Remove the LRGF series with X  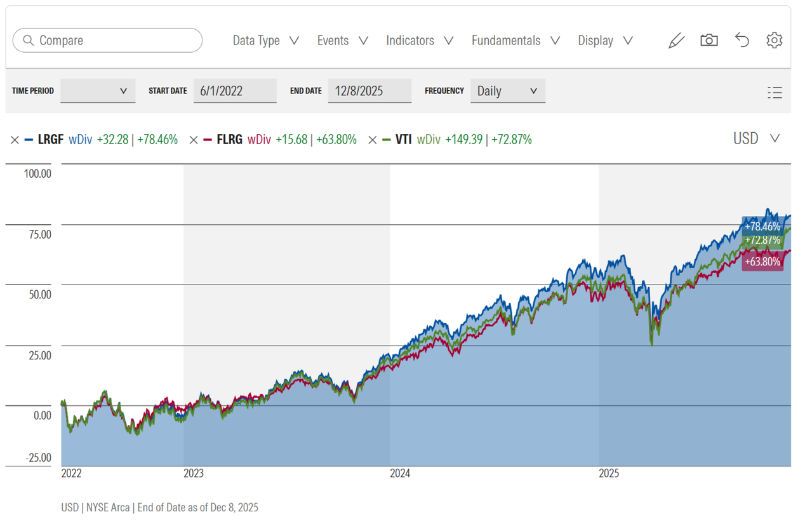pyautogui.click(x=15, y=140)
